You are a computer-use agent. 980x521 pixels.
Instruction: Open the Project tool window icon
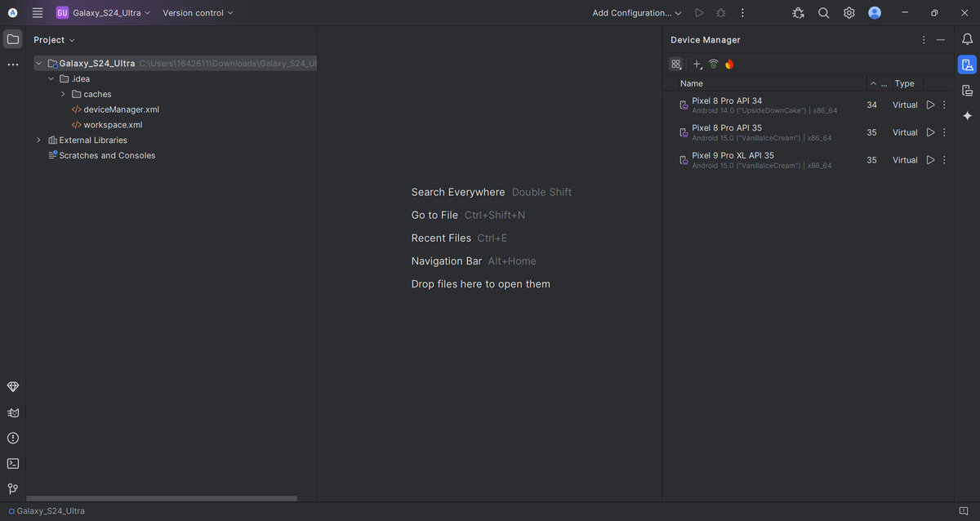click(13, 38)
